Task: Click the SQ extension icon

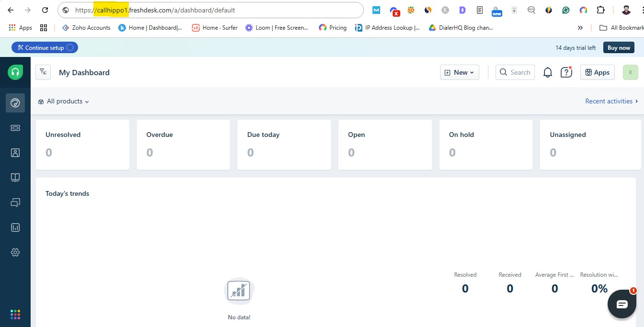Action: click(x=411, y=10)
